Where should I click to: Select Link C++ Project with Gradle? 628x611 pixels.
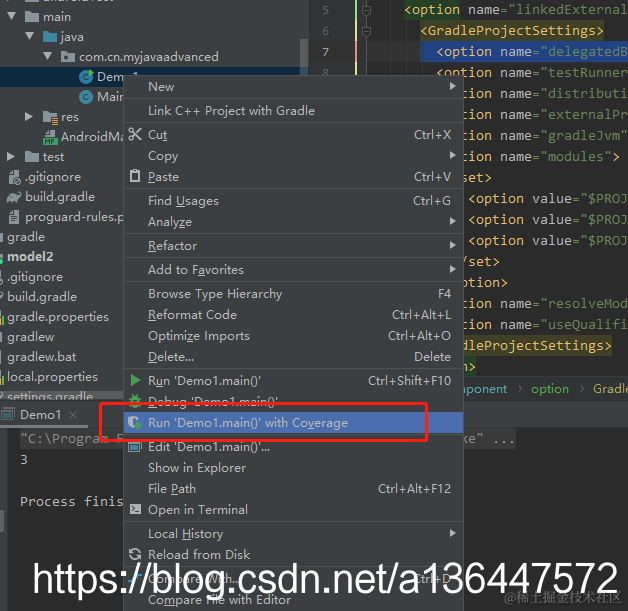coord(293,111)
